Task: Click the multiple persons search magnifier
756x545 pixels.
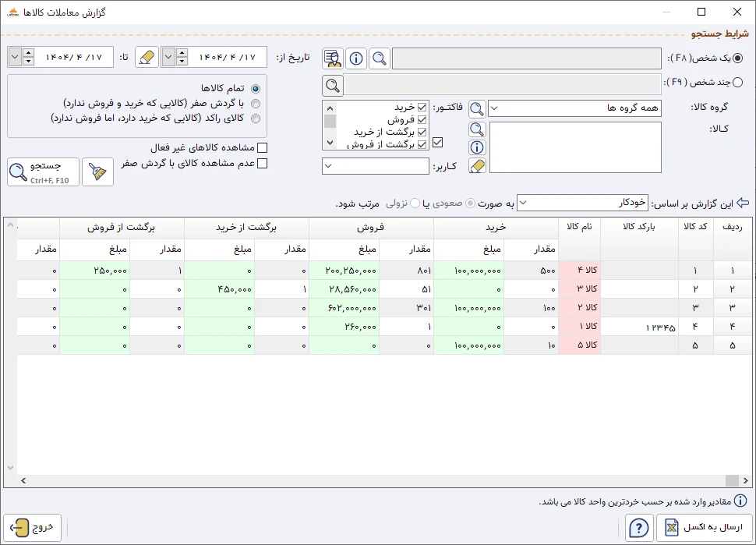Action: coord(333,85)
